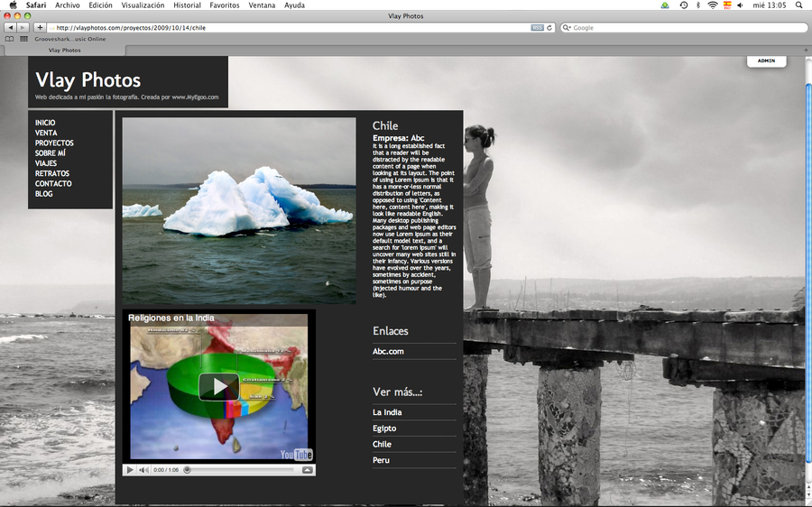Click the reload page icon in address bar
The image size is (812, 507).
click(549, 28)
